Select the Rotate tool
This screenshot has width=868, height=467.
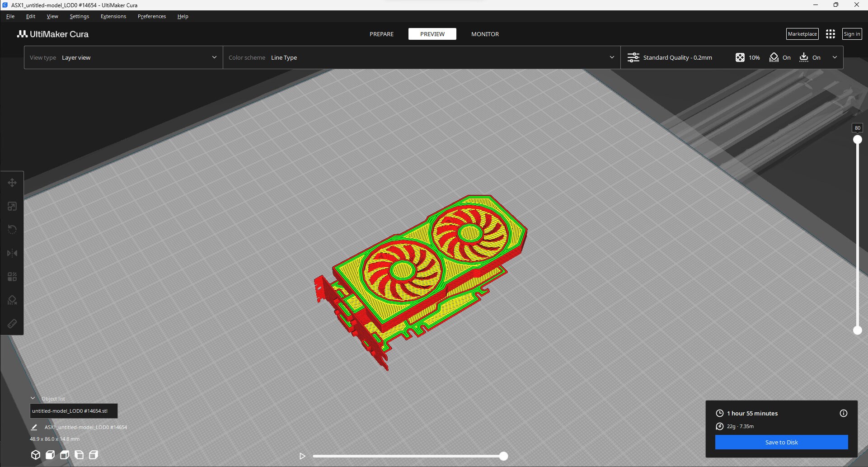pos(12,229)
